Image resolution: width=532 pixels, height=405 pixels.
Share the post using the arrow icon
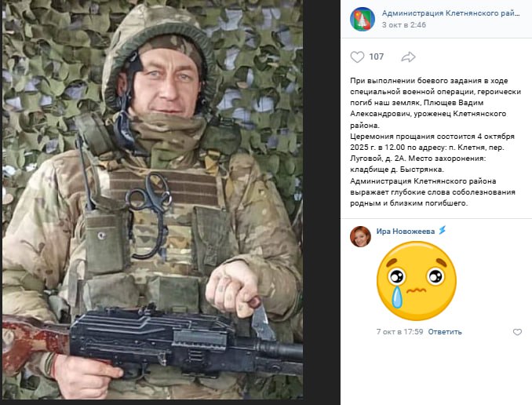[408, 57]
